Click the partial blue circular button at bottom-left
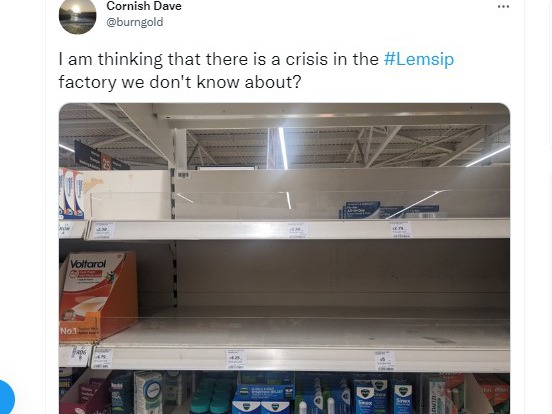This screenshot has height=414, width=552. [x=6, y=398]
